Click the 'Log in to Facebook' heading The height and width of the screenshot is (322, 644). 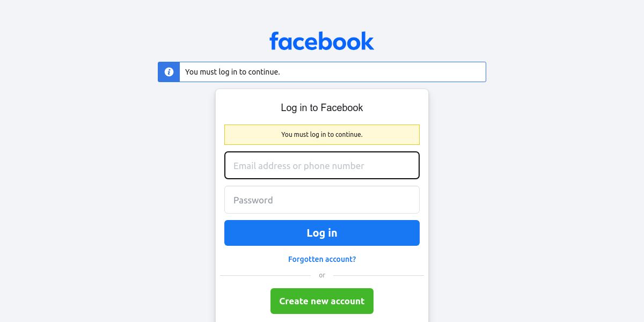[x=322, y=108]
